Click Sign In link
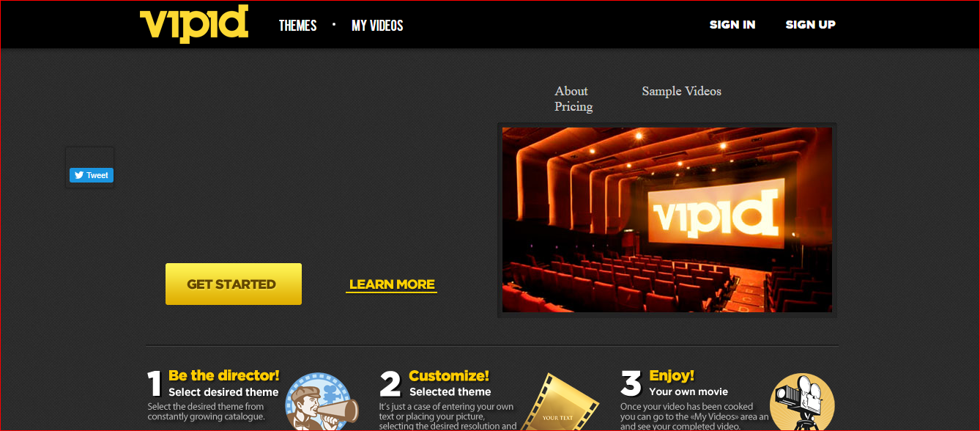Viewport: 980px width, 431px height. 732,24
